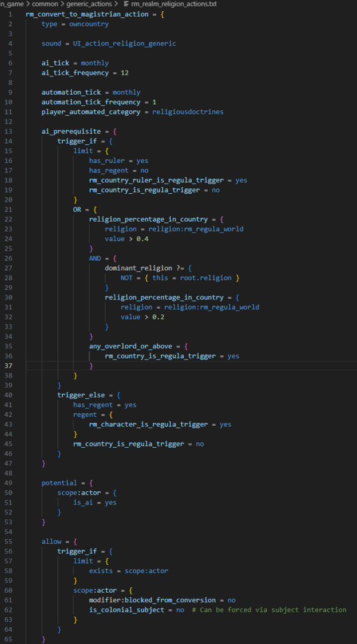The height and width of the screenshot is (644, 357).
Task: Click 'trigger_if' on line 14
Action: (77, 141)
